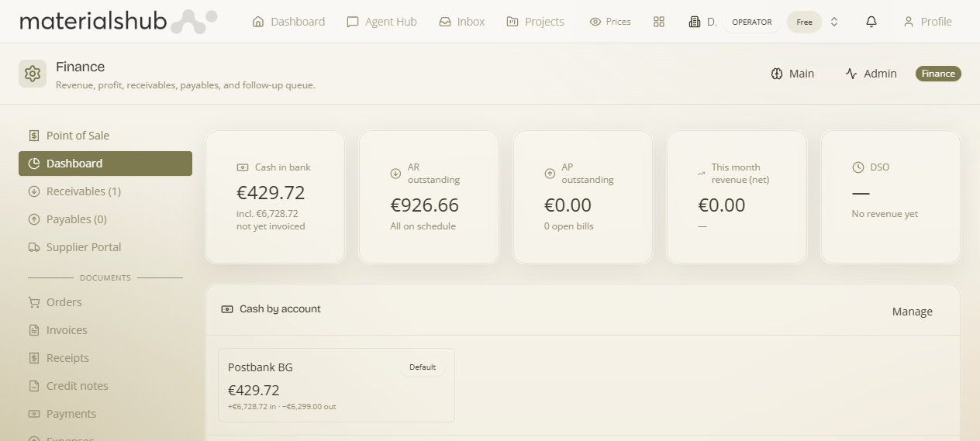Open the Dashboard nav link in the top bar
This screenshot has height=441, width=980.
(x=288, y=22)
